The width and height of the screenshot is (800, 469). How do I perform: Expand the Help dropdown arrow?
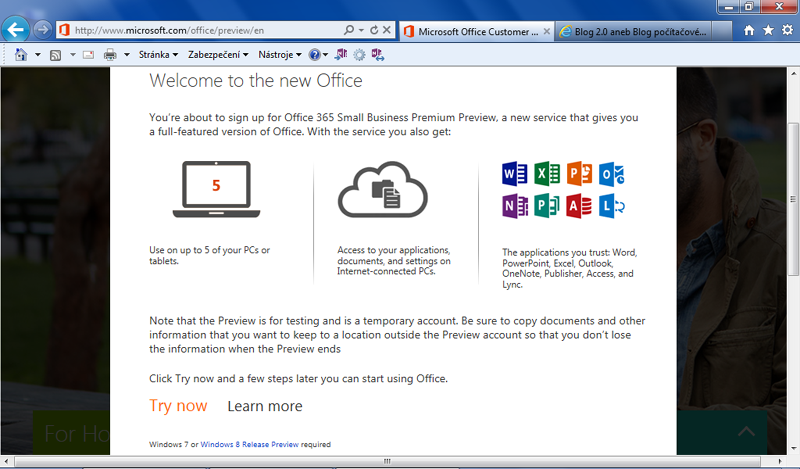pos(325,55)
